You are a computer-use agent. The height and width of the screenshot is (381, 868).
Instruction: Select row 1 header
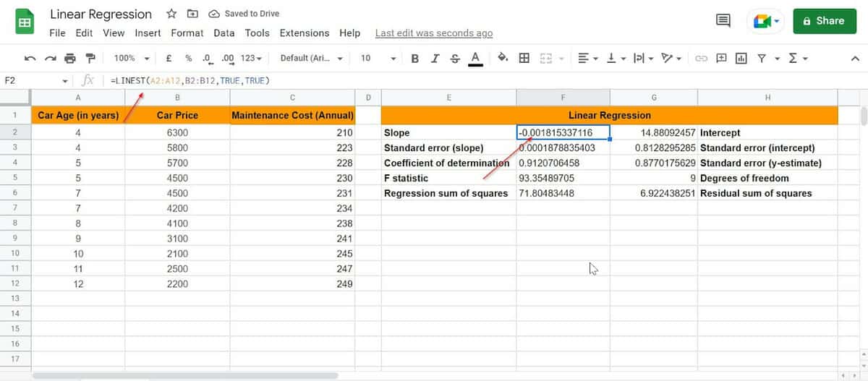14,115
